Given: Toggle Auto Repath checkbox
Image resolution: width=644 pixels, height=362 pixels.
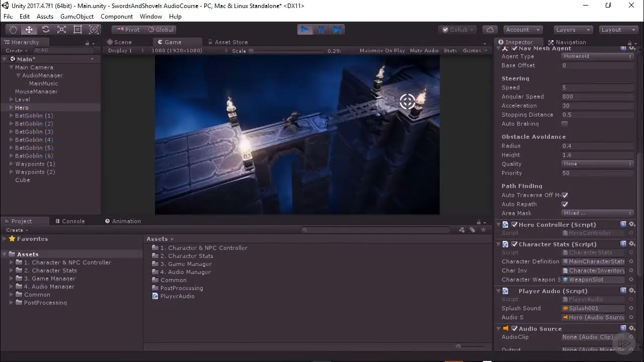Looking at the screenshot, I should pyautogui.click(x=565, y=204).
